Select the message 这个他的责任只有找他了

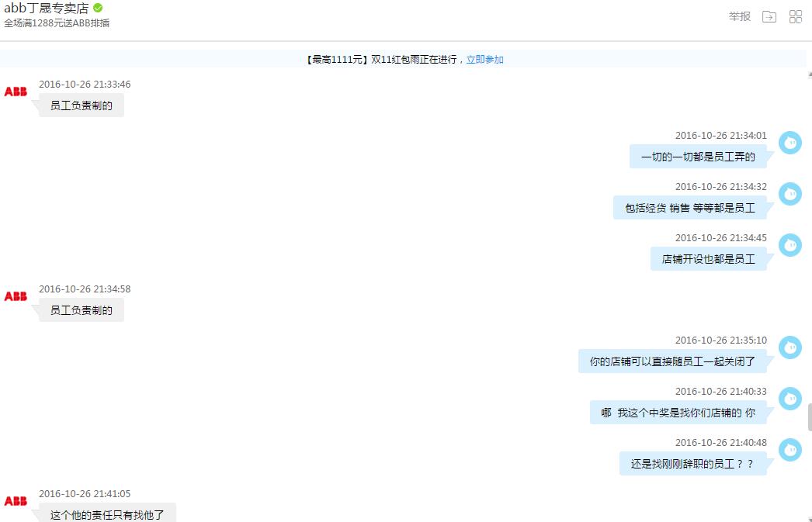[x=107, y=513]
